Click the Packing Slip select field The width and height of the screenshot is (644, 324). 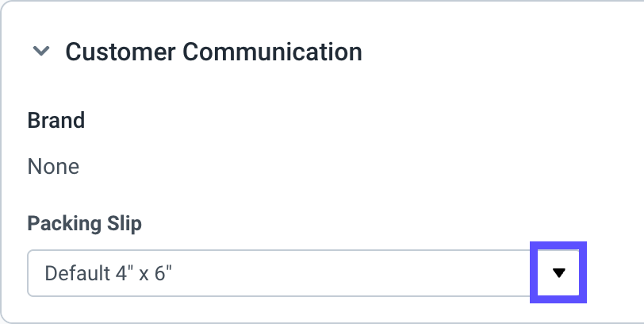click(278, 273)
